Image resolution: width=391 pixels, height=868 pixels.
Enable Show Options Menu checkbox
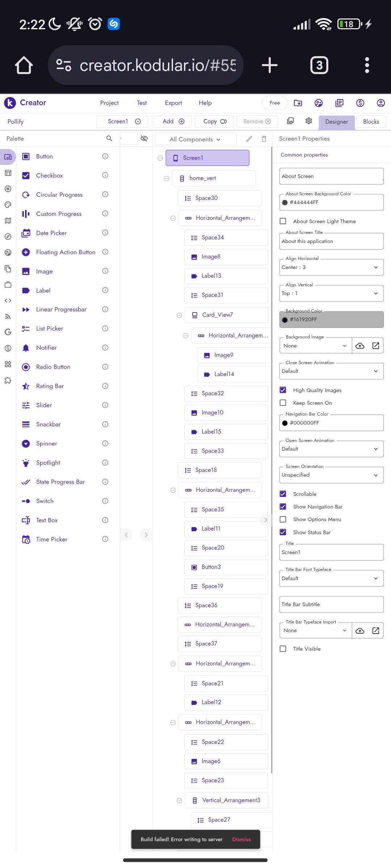[x=283, y=519]
